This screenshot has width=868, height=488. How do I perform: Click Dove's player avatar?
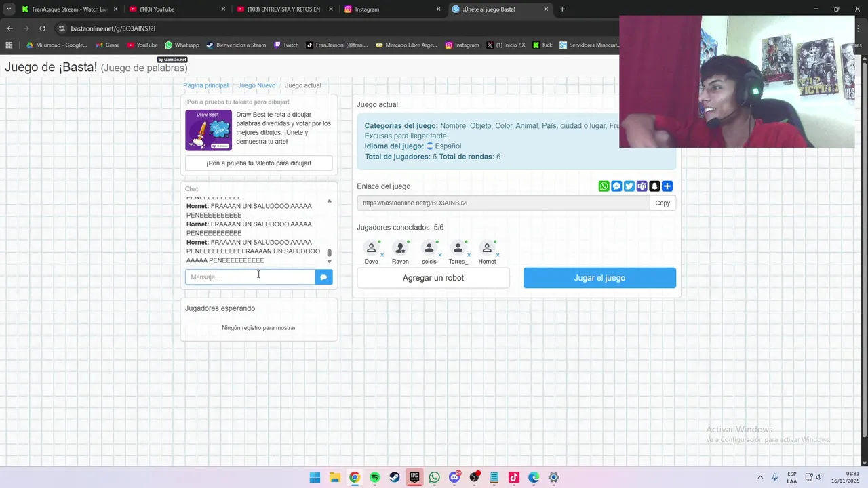pyautogui.click(x=371, y=248)
